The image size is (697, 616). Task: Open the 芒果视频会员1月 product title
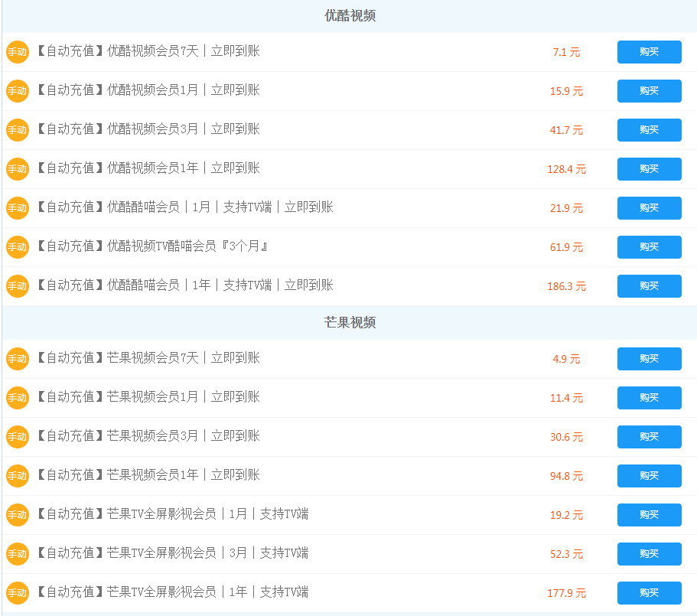[148, 397]
